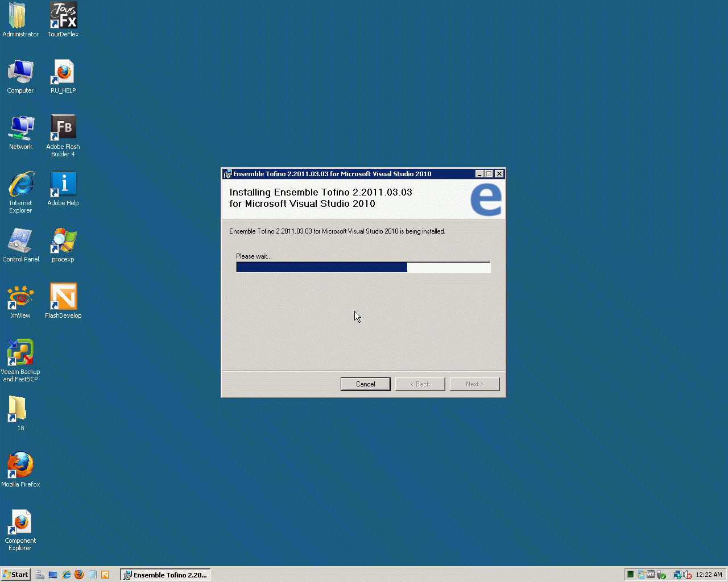Click the "is being installed" status text
728x582 pixels.
pos(337,231)
